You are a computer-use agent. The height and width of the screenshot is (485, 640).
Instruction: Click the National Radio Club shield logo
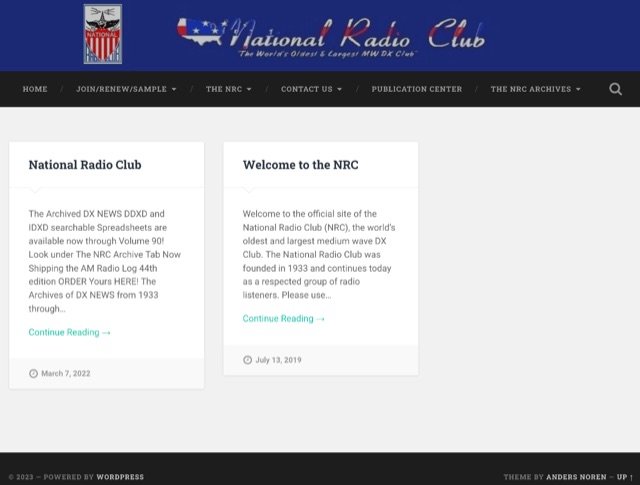tap(103, 34)
